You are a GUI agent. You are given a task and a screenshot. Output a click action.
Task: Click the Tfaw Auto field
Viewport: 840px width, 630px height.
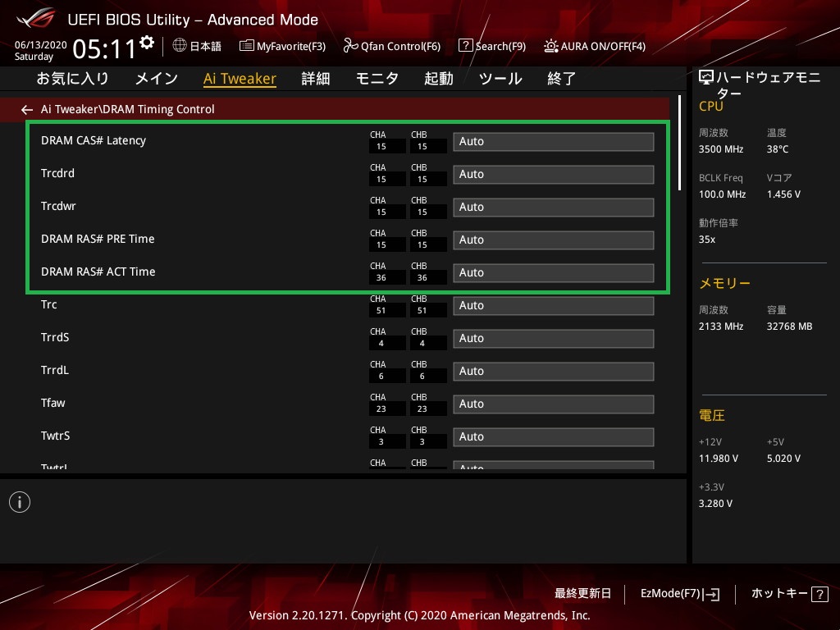(x=554, y=404)
